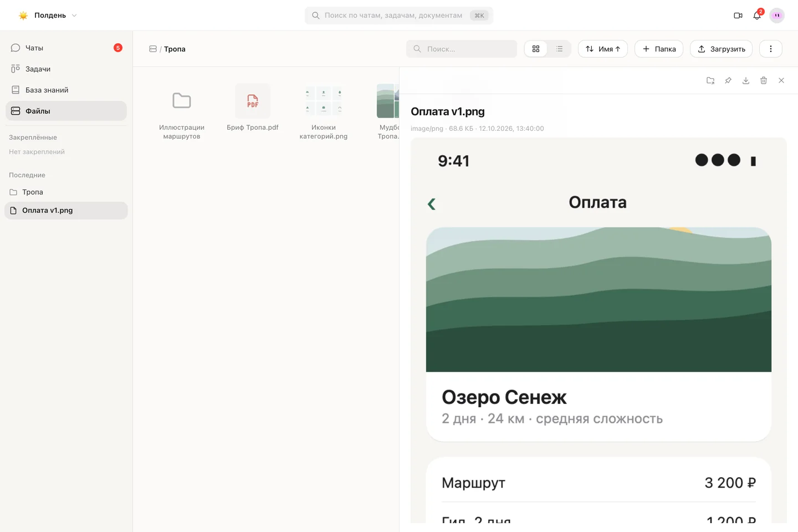Viewport: 798px width, 532px height.
Task: Click the file search Поиск… field
Action: tap(462, 49)
